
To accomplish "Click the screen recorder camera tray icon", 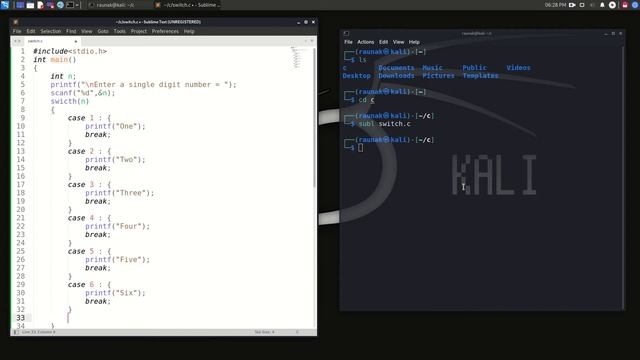I will click(572, 5).
